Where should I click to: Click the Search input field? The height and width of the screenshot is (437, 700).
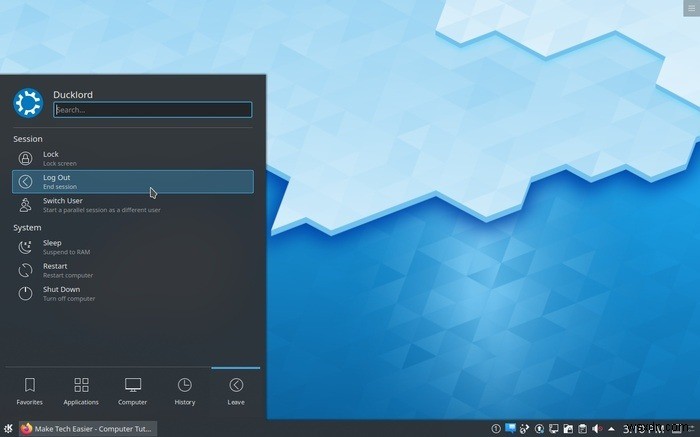[x=153, y=110]
